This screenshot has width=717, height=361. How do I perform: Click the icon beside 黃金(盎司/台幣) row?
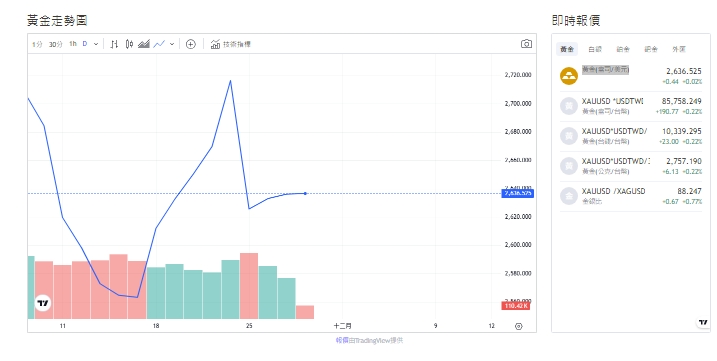pyautogui.click(x=569, y=106)
